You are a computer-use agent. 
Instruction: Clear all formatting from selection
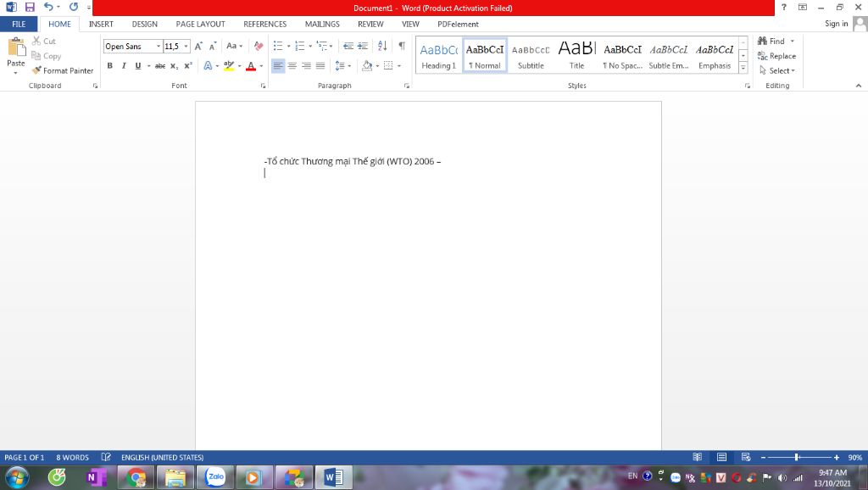(x=259, y=46)
